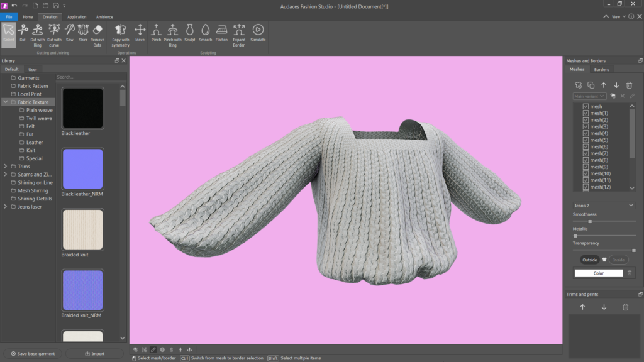644x362 pixels.
Task: Switch to the Application tab
Action: point(77,17)
